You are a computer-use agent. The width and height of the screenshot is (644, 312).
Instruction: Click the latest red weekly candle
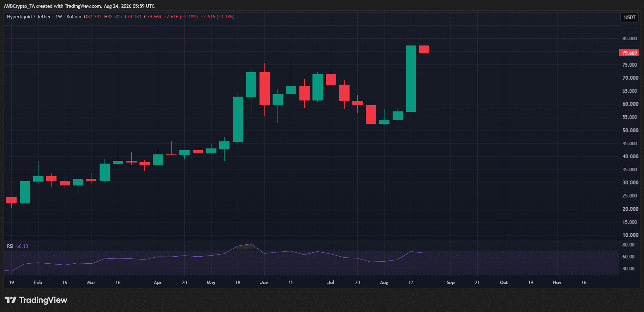pos(424,49)
